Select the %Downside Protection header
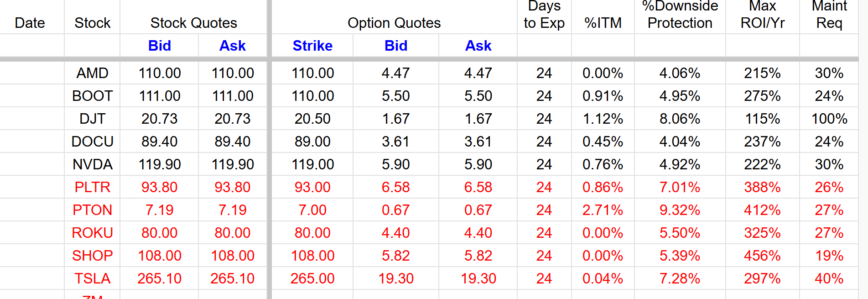 (x=680, y=15)
